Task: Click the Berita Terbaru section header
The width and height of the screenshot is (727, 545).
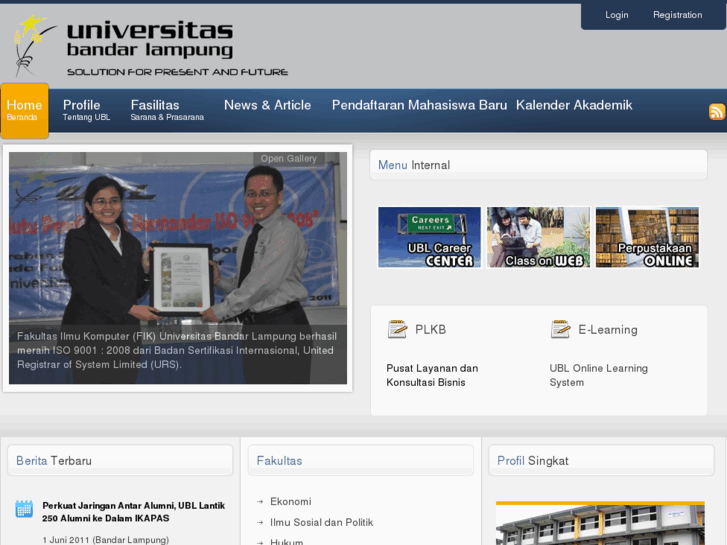Action: [120, 461]
